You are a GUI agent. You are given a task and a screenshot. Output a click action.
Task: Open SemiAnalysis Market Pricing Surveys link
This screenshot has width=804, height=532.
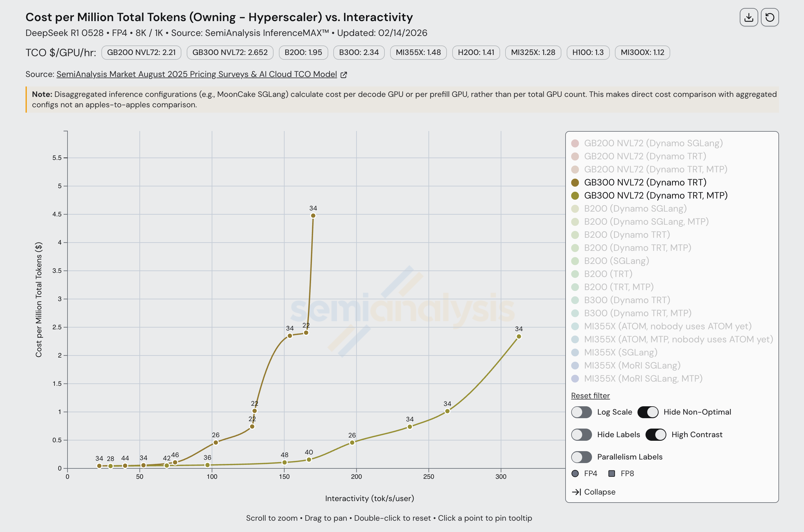point(197,74)
